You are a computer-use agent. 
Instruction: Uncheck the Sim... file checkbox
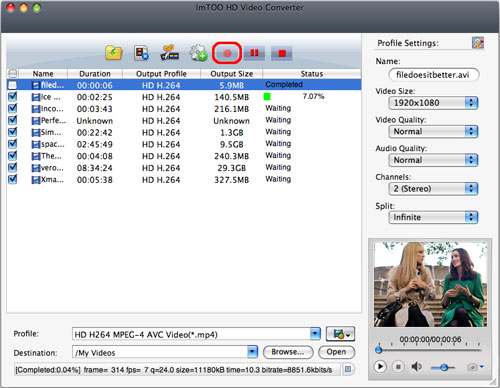pos(12,132)
